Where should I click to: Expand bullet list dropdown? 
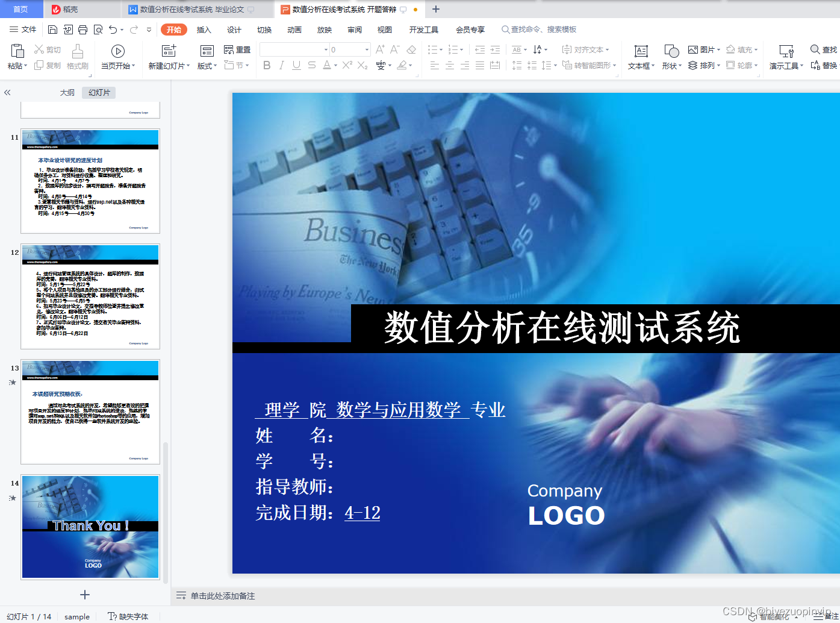click(x=441, y=50)
